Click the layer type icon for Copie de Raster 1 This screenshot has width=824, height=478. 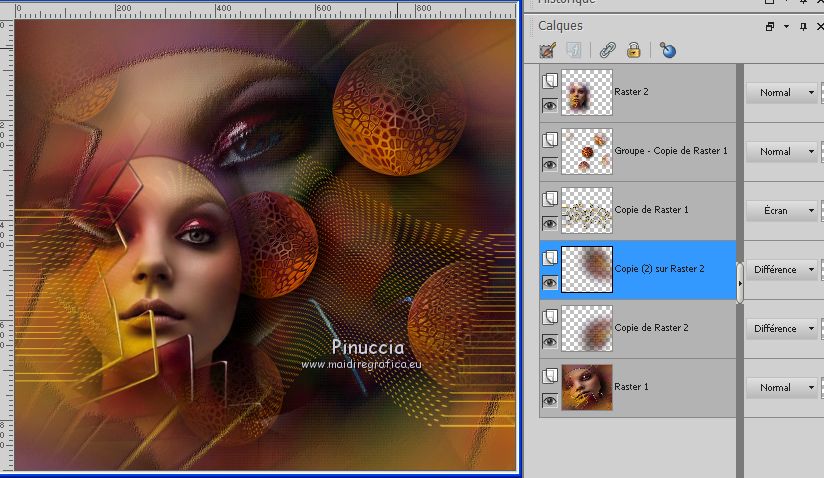pos(549,199)
